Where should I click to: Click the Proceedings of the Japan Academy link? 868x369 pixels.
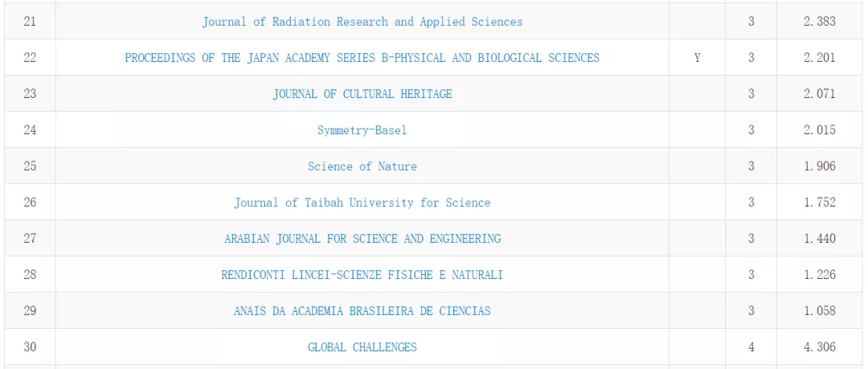click(x=362, y=58)
